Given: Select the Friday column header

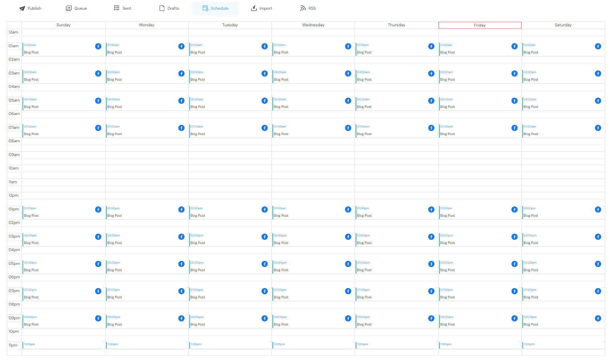Looking at the screenshot, I should point(480,25).
